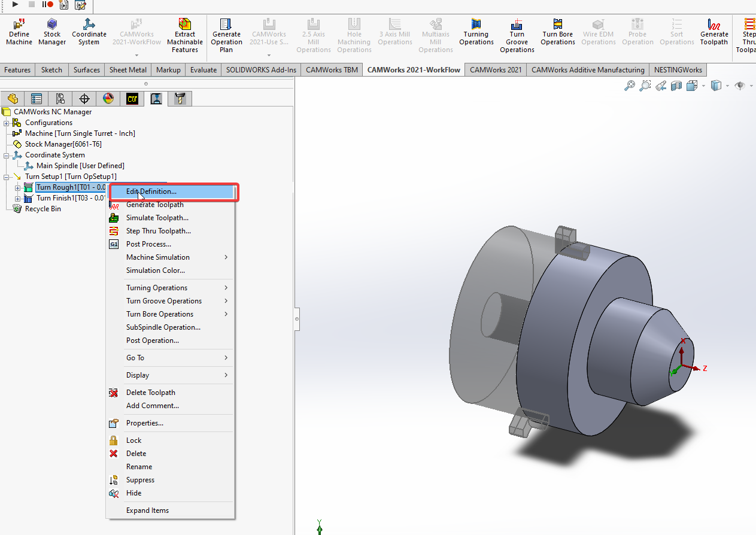Screen dimensions: 756x535
Task: Open the Turning Operations submenu in context menu
Action: coord(170,288)
